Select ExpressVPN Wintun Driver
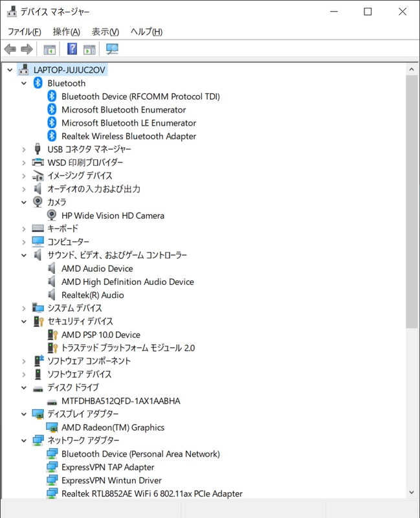420x518 pixels. click(x=111, y=480)
